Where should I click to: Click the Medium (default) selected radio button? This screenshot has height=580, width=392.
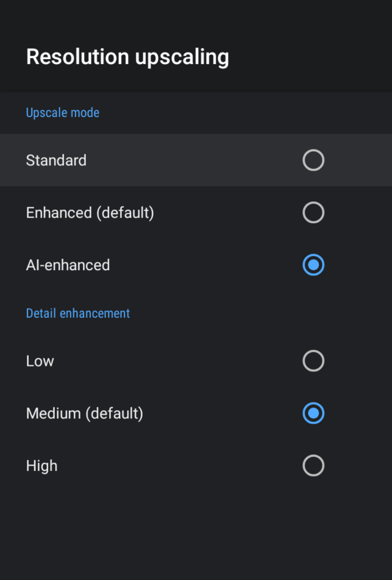pyautogui.click(x=313, y=414)
